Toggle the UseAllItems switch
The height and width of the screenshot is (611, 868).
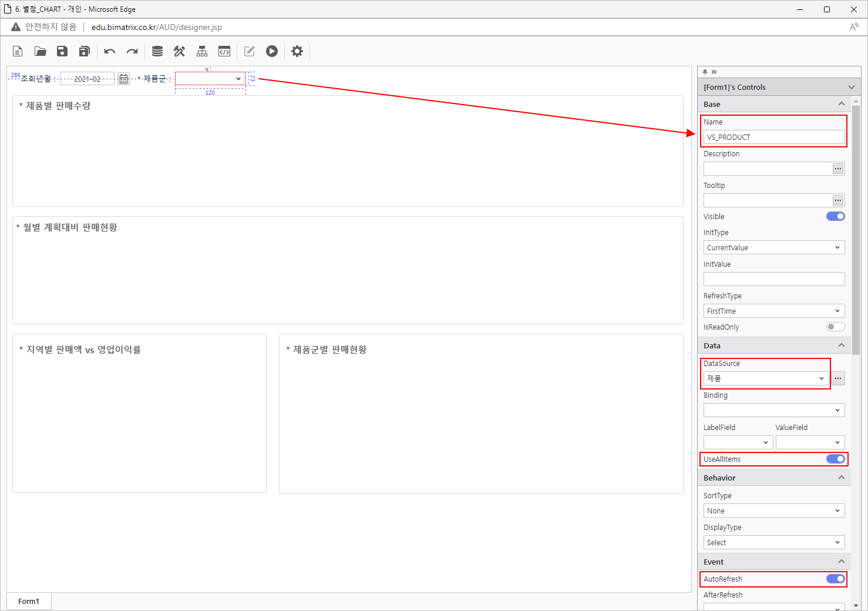(835, 459)
